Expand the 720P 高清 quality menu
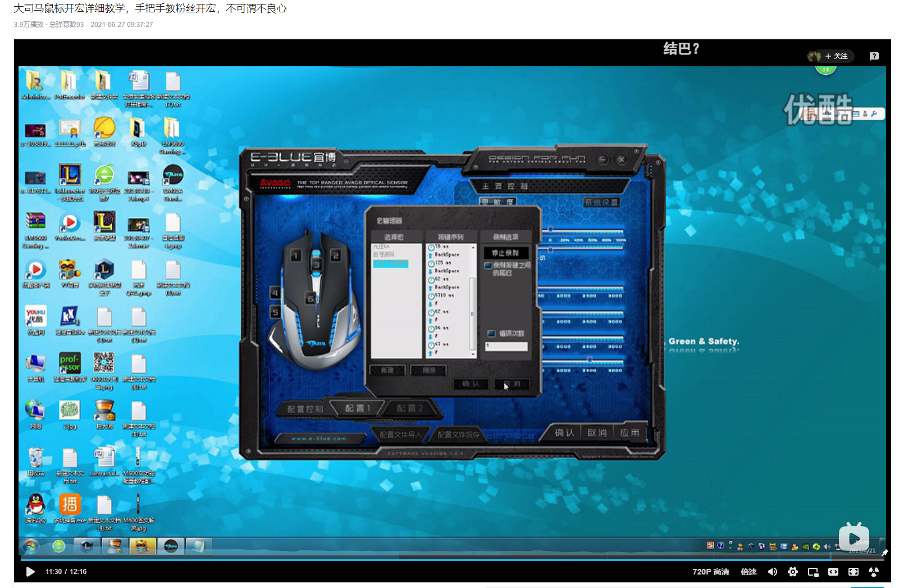899x588 pixels. coord(710,572)
